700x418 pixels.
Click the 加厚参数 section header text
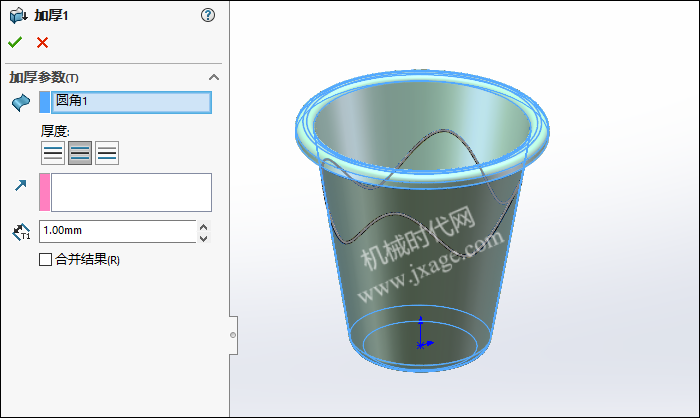click(44, 77)
